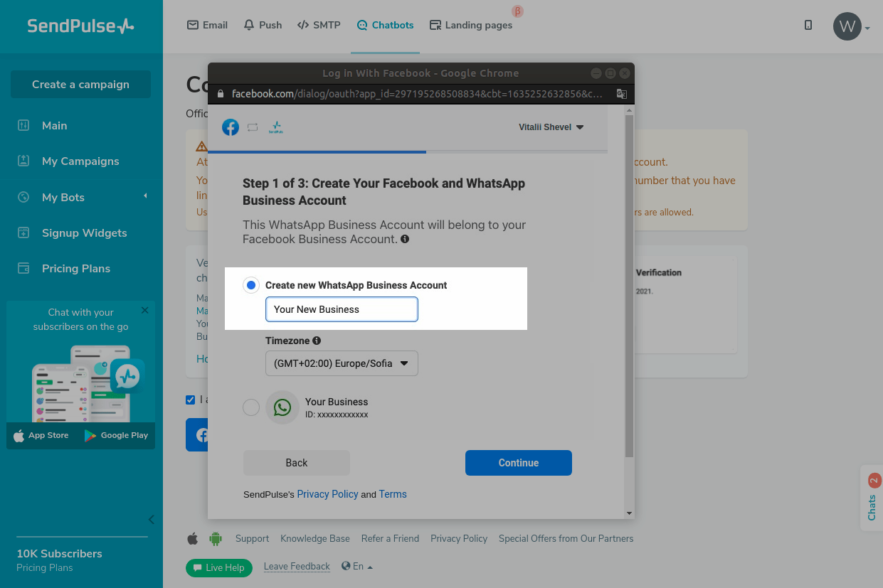The width and height of the screenshot is (883, 588).
Task: Collapse the sidebar with the chevron arrow
Action: 151,520
